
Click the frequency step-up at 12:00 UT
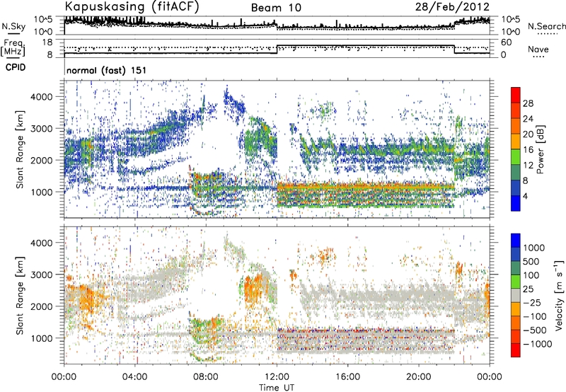click(x=277, y=50)
